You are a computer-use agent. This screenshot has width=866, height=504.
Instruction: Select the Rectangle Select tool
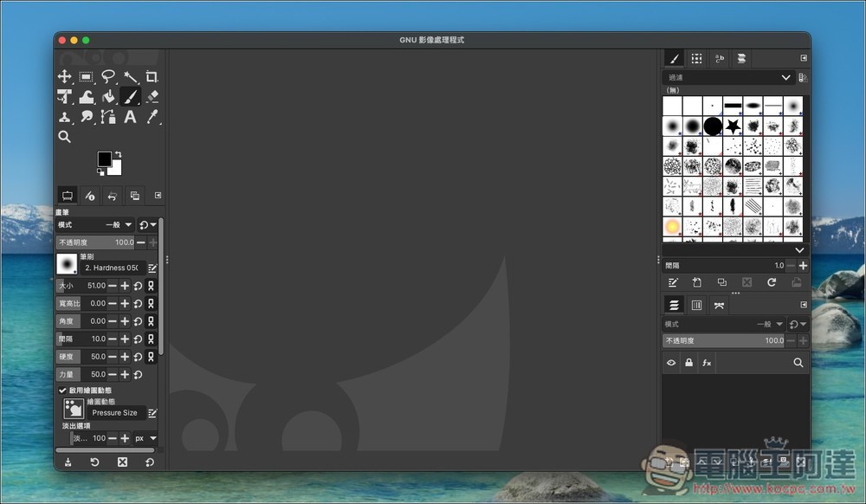86,76
